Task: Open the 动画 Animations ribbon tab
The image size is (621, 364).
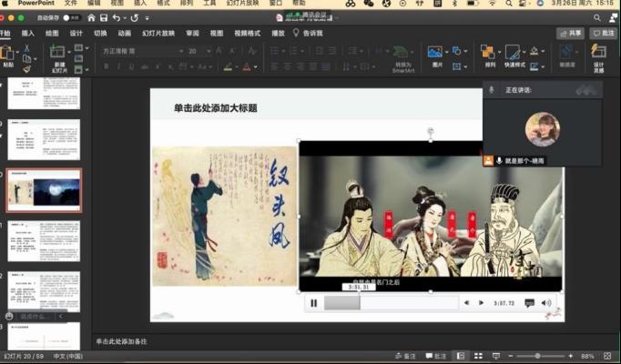Action: click(125, 34)
